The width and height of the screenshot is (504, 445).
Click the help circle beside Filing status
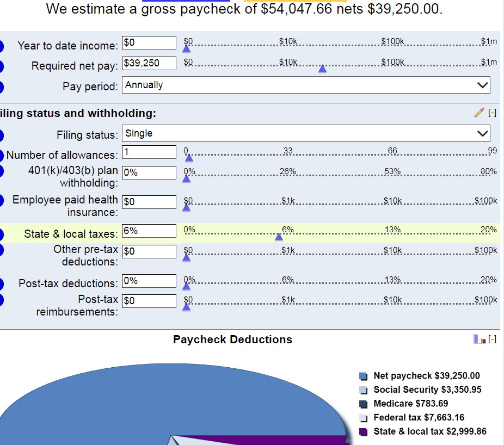(x=1, y=134)
